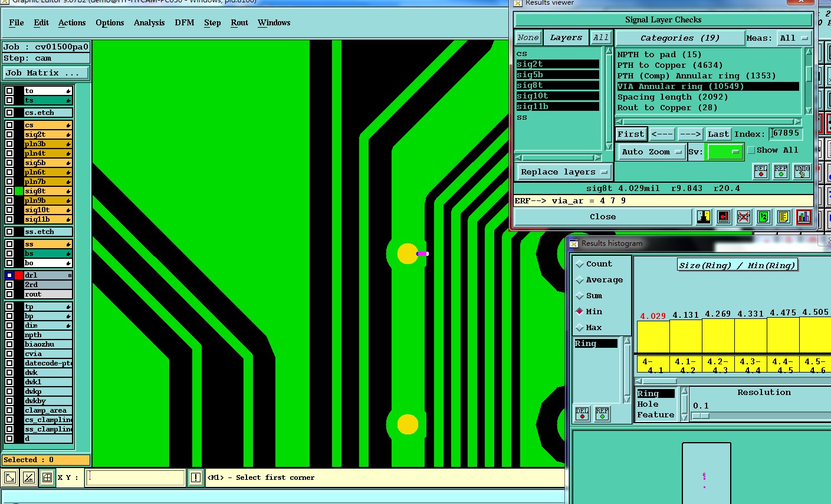Click the DEL icon in Results viewer
Image resolution: width=831 pixels, height=504 pixels.
click(x=761, y=172)
